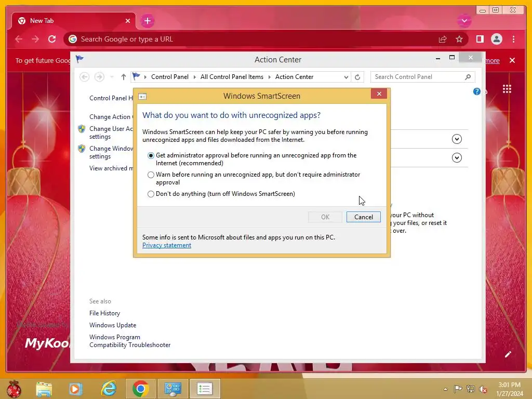Switch to Chrome on taskbar
The height and width of the screenshot is (399, 532).
pos(140,389)
